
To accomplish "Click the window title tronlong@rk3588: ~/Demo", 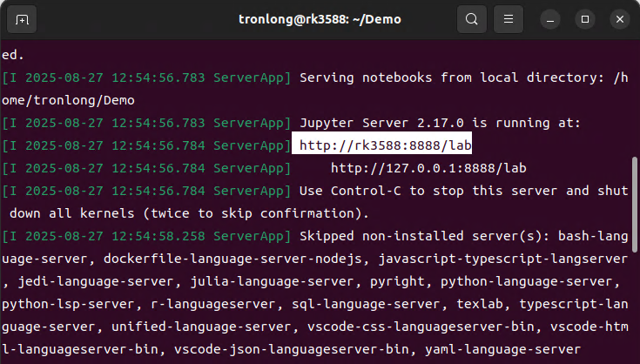I will click(x=320, y=19).
